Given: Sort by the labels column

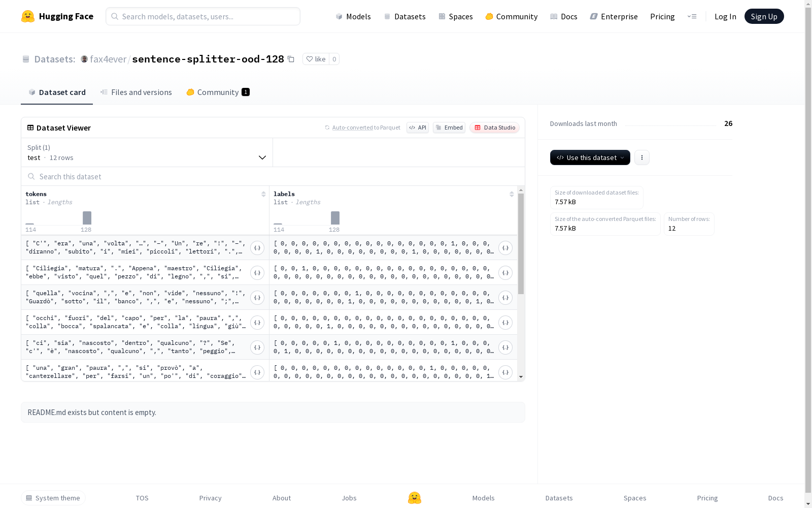Looking at the screenshot, I should (x=512, y=194).
